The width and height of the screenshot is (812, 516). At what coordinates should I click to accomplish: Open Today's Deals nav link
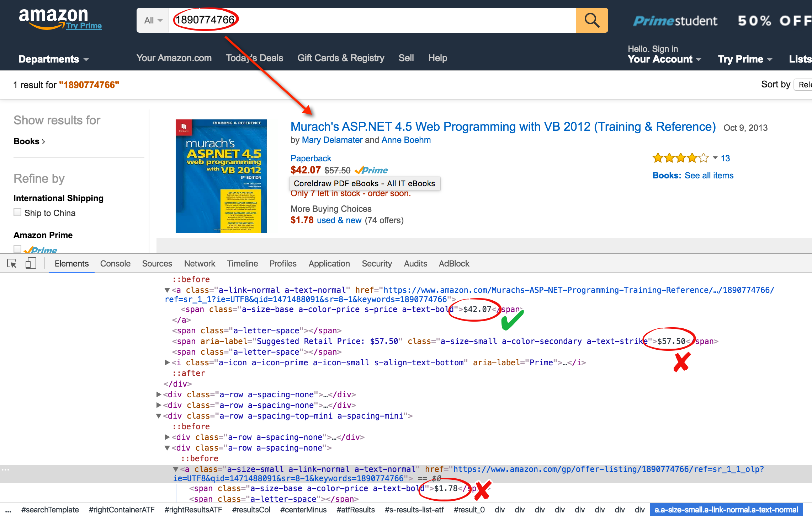255,58
